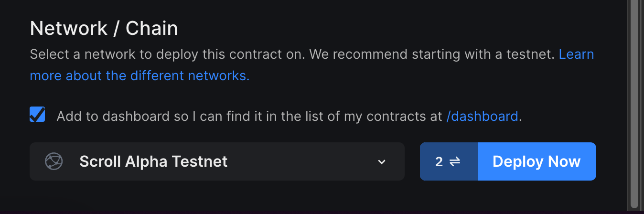Click the 2 transactions count button

tap(449, 161)
